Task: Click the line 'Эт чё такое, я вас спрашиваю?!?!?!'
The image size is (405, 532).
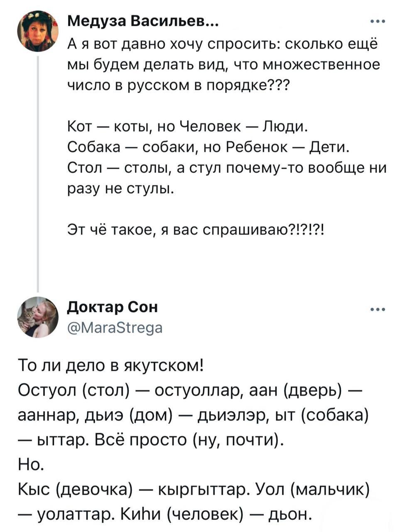Action: click(x=197, y=229)
